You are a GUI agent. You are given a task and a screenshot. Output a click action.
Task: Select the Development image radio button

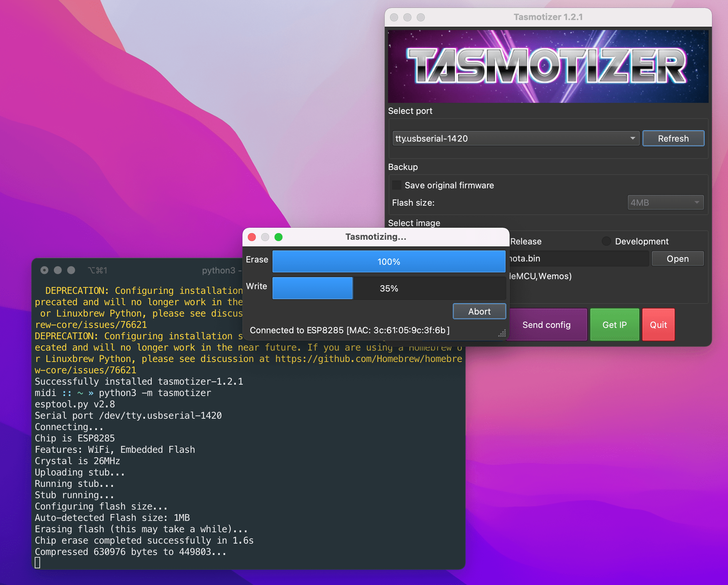click(x=606, y=241)
